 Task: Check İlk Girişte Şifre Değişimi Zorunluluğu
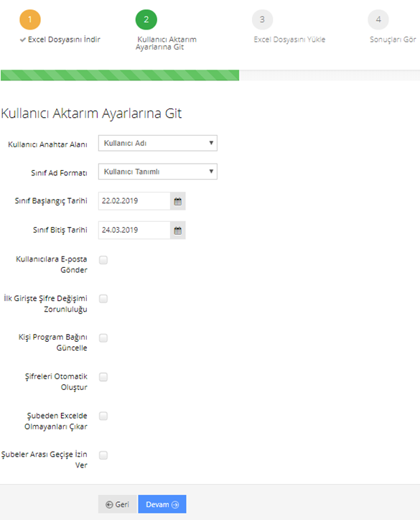point(103,299)
